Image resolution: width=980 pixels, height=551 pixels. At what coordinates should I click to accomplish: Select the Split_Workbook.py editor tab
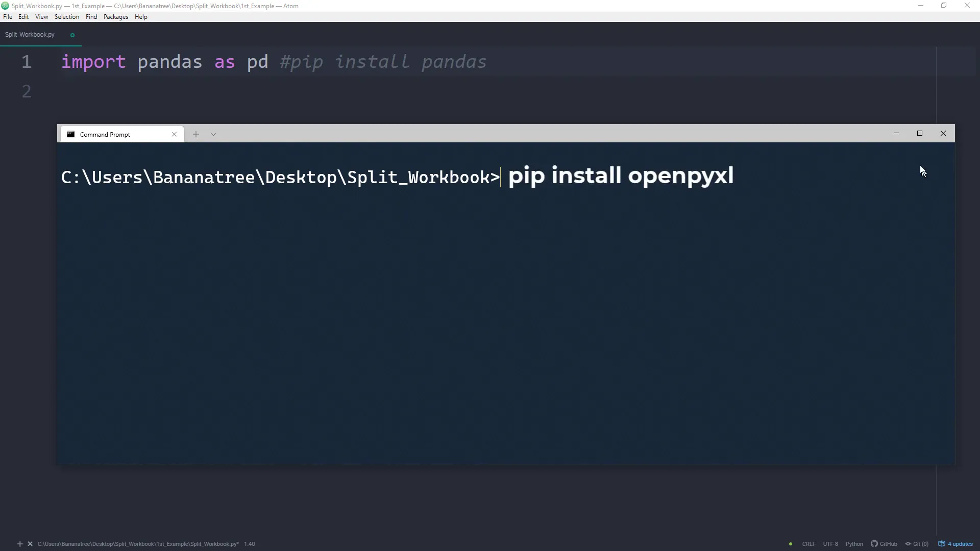[30, 34]
